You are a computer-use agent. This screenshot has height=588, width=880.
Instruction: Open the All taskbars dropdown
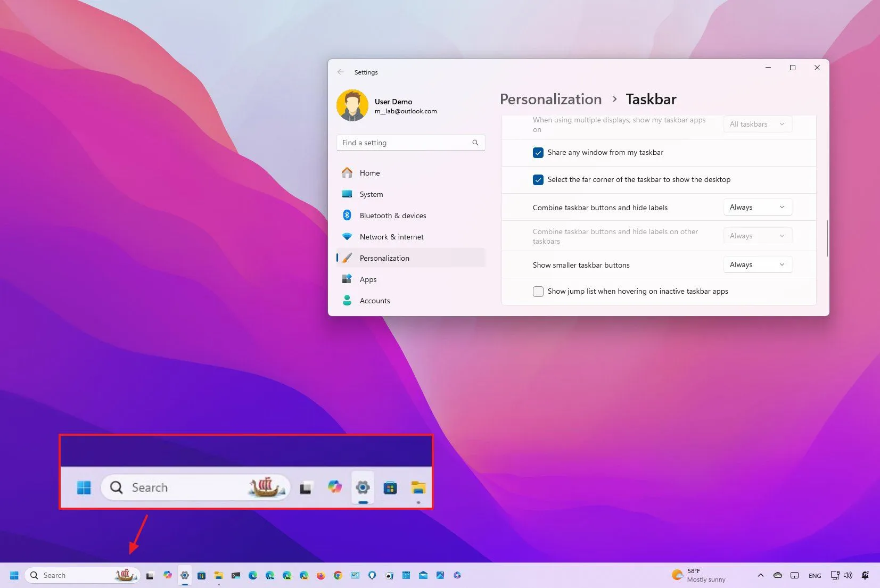point(758,124)
